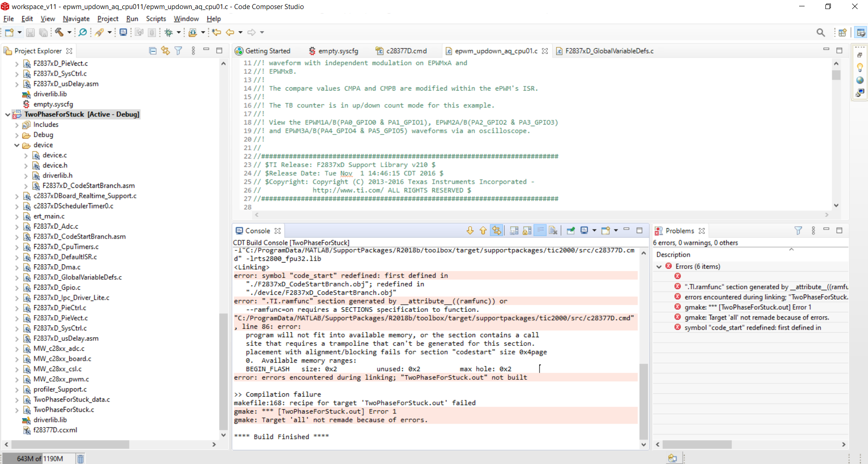The height and width of the screenshot is (464, 868).
Task: Collapse All in Project Explorer
Action: 153,51
